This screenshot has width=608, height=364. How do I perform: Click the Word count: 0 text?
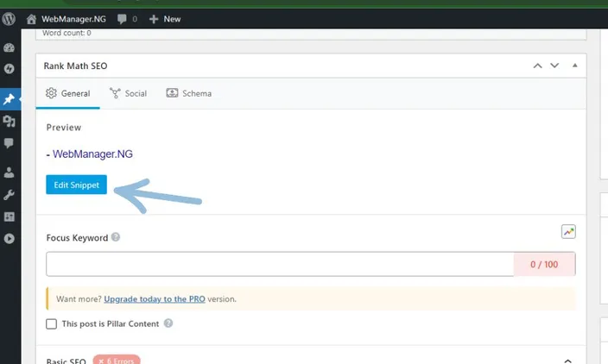coord(66,33)
